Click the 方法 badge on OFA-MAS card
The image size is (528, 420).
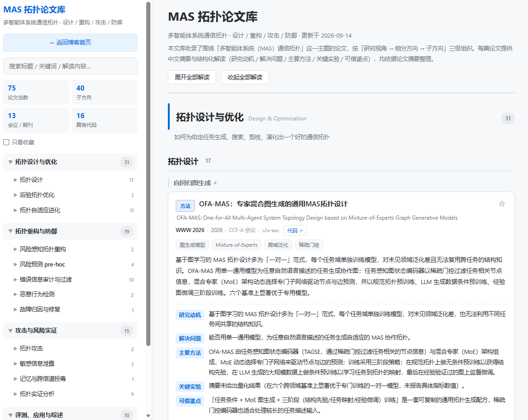(x=185, y=206)
